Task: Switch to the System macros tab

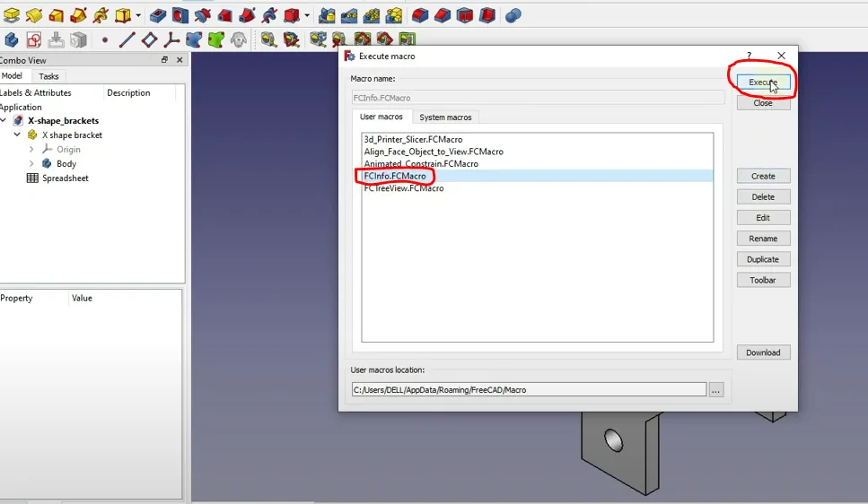Action: pos(445,117)
